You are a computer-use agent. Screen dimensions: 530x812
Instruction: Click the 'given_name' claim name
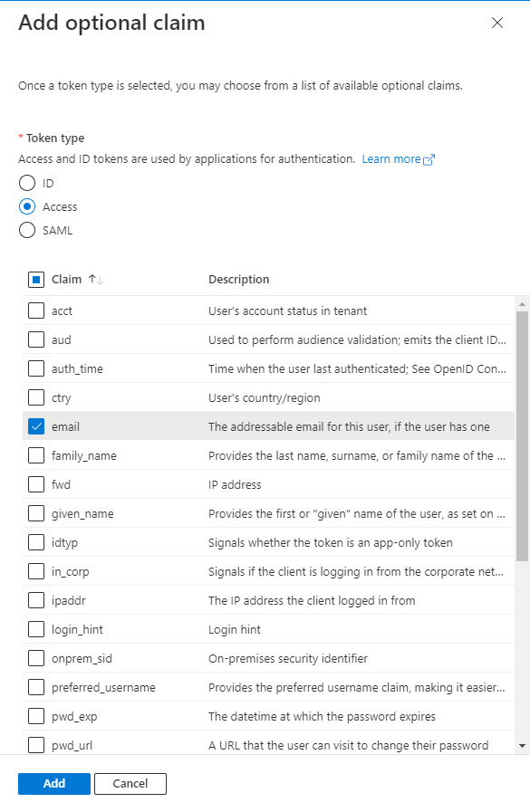pyautogui.click(x=82, y=513)
